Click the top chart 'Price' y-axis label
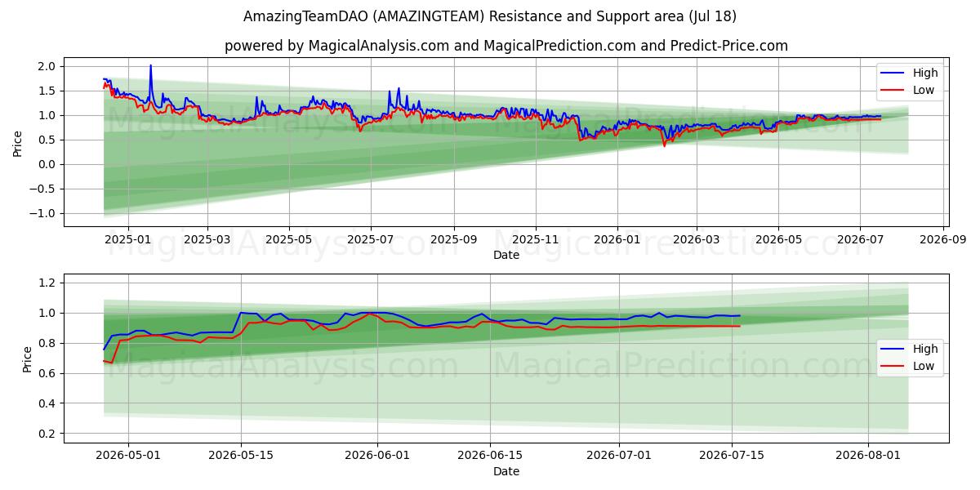This screenshot has height=490, width=980. tap(18, 142)
